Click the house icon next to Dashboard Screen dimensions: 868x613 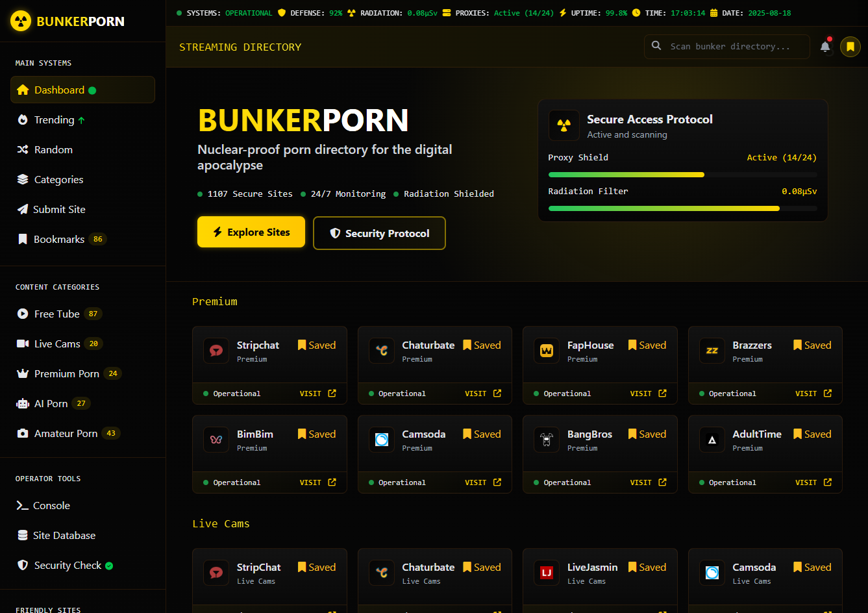[x=23, y=90]
